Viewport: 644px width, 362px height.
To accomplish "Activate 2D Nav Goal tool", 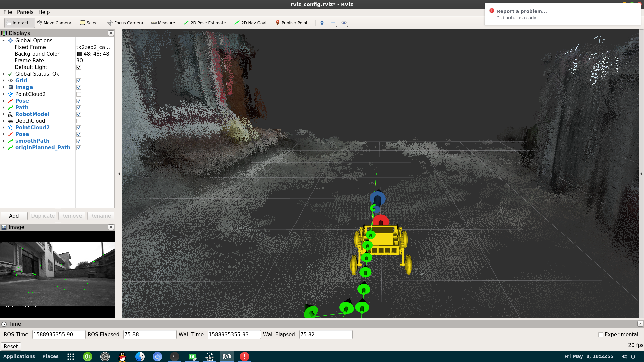I will pyautogui.click(x=250, y=23).
